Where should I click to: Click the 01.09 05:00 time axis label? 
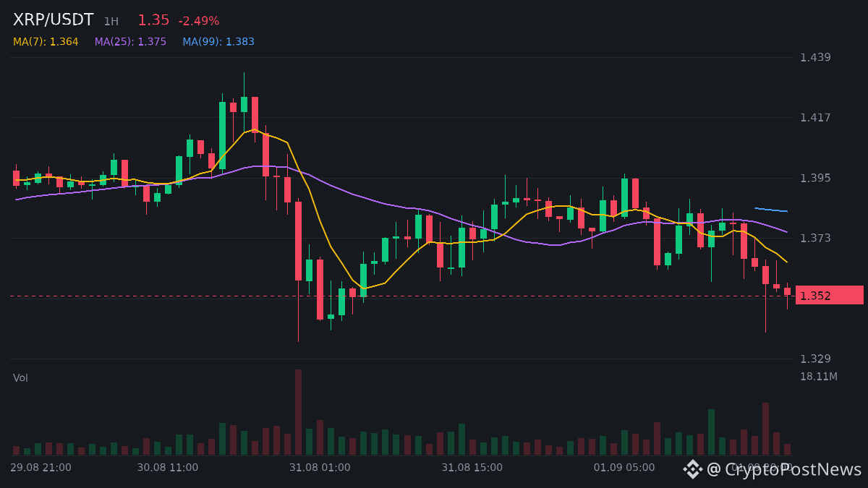pyautogui.click(x=624, y=467)
